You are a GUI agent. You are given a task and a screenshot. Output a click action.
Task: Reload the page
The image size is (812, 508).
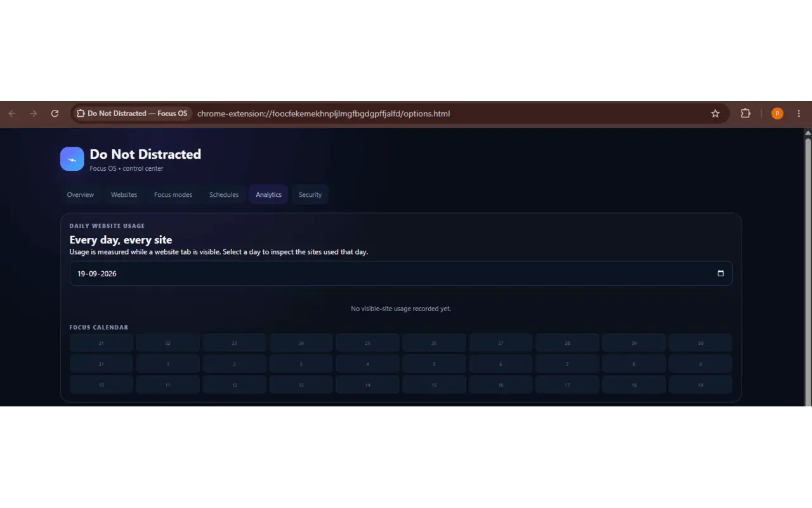point(55,114)
